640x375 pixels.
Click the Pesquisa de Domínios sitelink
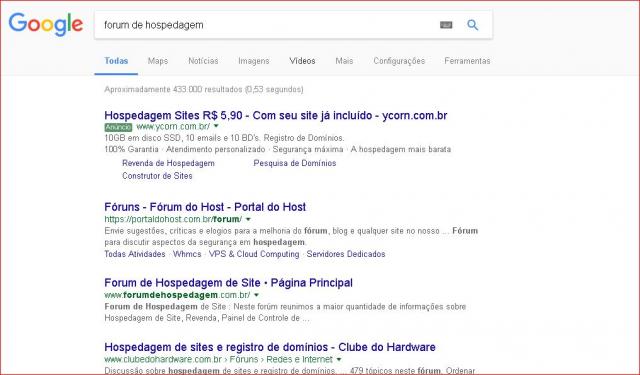pyautogui.click(x=295, y=163)
